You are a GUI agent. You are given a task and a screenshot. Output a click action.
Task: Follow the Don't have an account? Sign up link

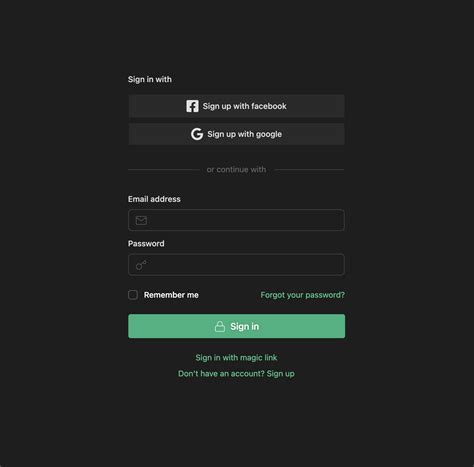coord(236,374)
